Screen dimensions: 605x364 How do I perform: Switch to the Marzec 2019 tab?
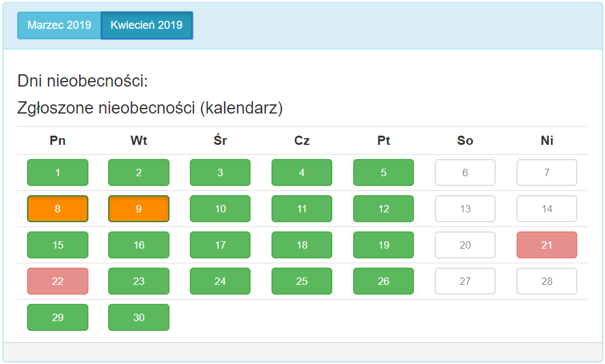click(59, 25)
